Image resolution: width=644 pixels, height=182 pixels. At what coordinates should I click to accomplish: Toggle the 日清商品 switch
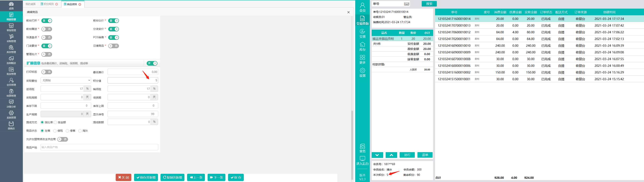coord(114,46)
